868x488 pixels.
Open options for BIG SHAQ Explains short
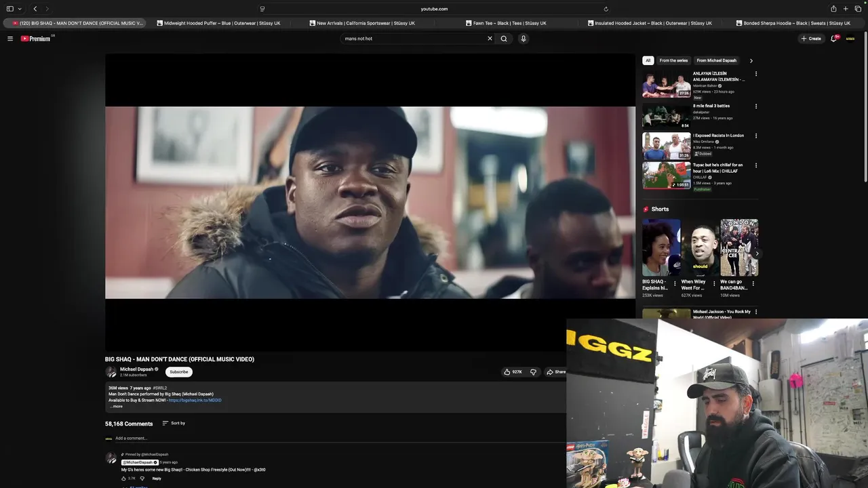pos(675,284)
